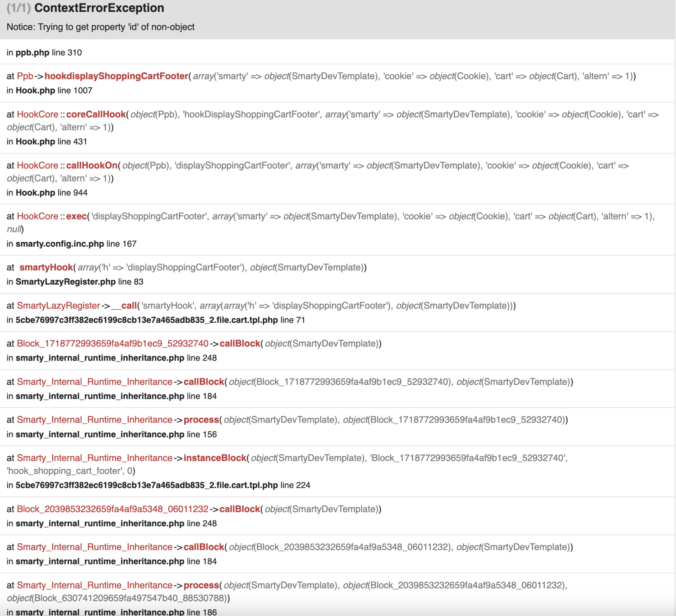This screenshot has width=676, height=616.
Task: Click hookdisplayShoppingCartFooter method name
Action: (116, 76)
